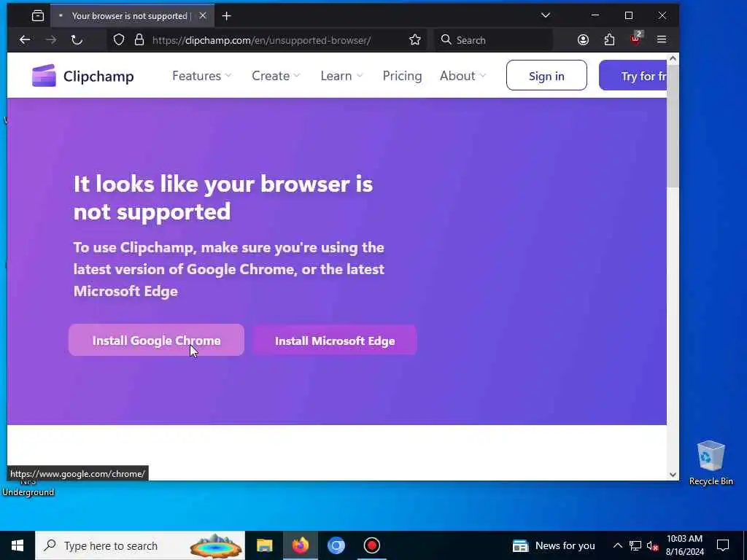Click the Clipchamp logo

(x=83, y=76)
